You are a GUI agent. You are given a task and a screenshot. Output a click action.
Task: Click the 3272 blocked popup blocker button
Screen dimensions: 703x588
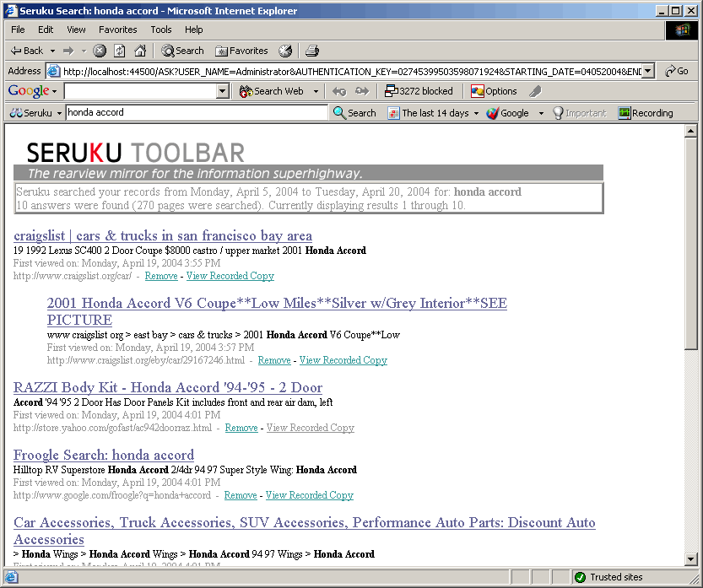coord(419,91)
